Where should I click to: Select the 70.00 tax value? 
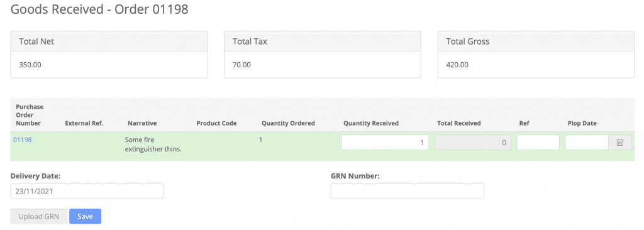(241, 65)
